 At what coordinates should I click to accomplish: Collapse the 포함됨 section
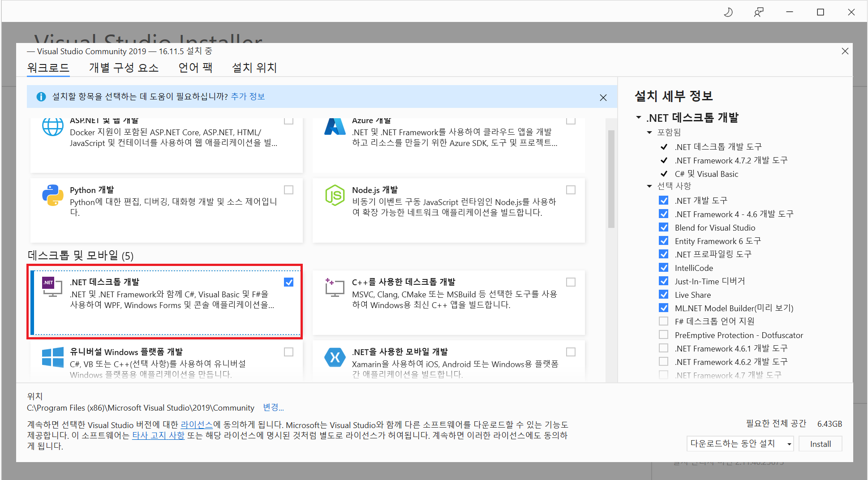pos(649,132)
